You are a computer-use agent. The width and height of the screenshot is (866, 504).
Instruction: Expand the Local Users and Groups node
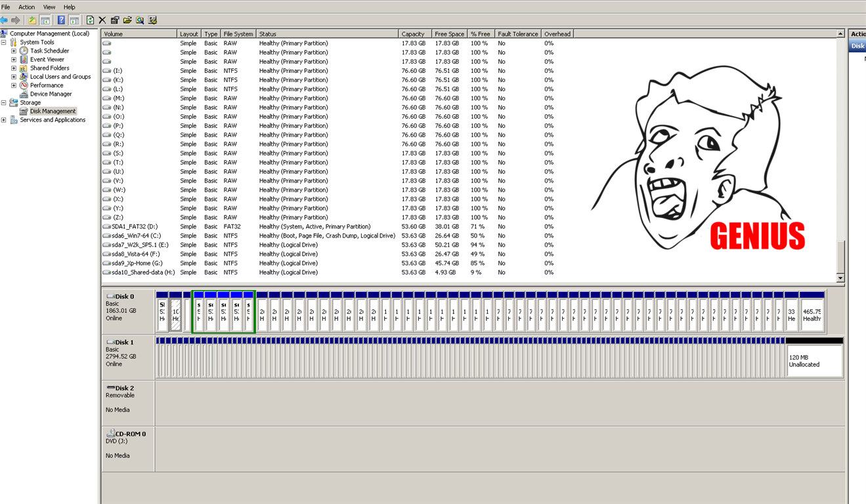coord(14,77)
